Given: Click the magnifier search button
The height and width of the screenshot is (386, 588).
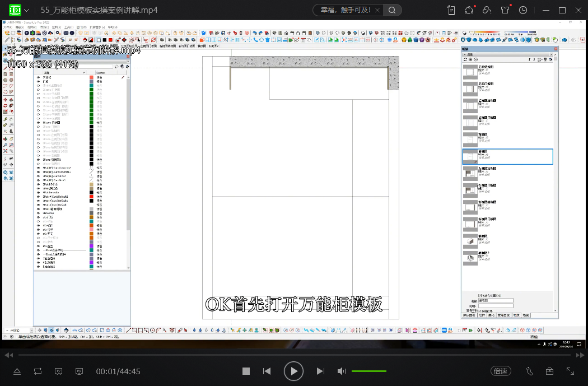Looking at the screenshot, I should [392, 10].
